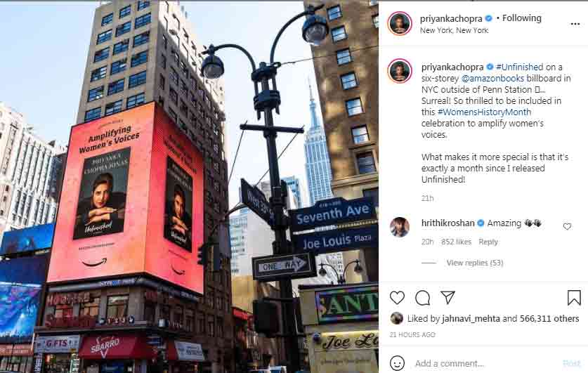588x373 pixels.
Task: View the 852 likes on the comment
Action: 456,242
